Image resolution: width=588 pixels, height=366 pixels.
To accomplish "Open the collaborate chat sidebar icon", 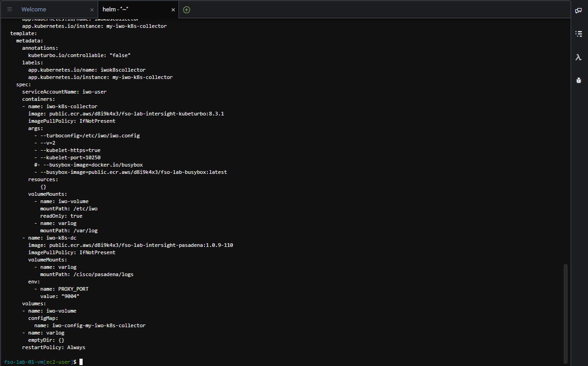I will pos(578,10).
